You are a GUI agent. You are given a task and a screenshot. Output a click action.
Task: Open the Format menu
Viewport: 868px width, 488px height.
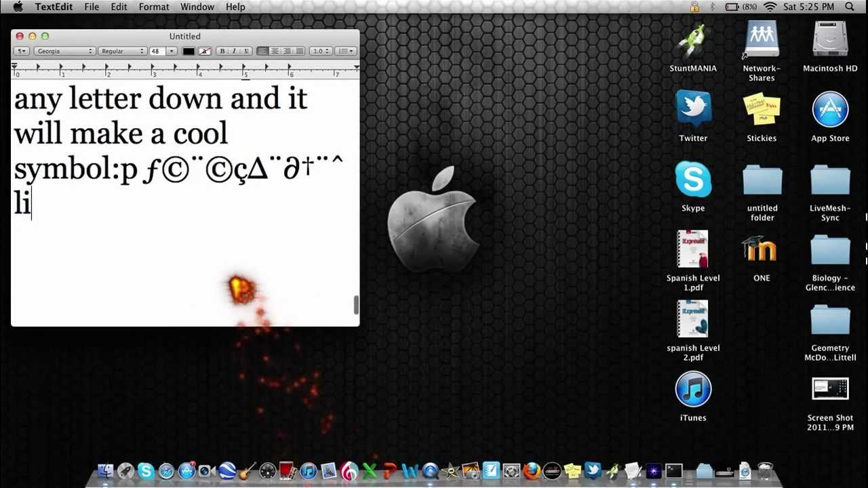(x=154, y=7)
